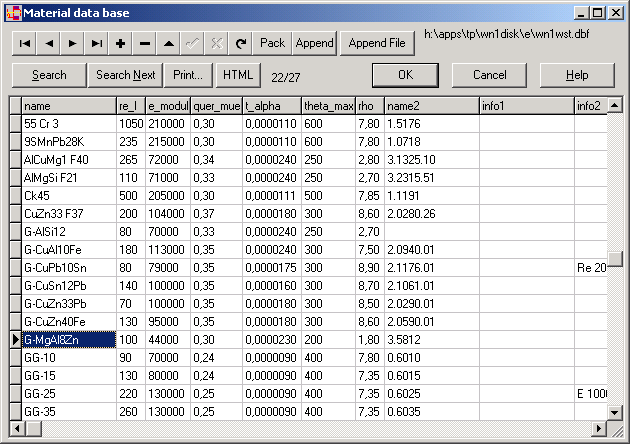Click the vertical scrollbar down arrow

615,412
